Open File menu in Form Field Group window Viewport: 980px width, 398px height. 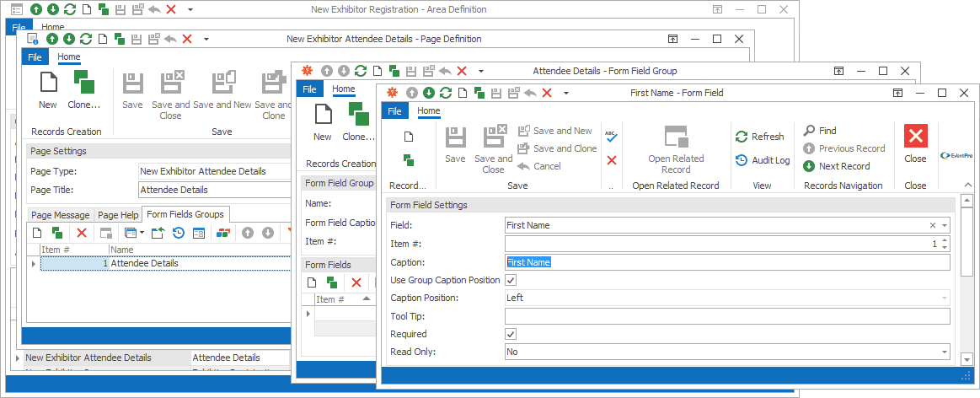309,89
